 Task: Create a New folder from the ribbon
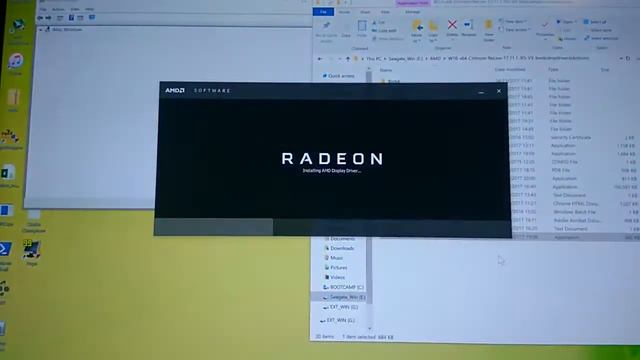[489, 31]
